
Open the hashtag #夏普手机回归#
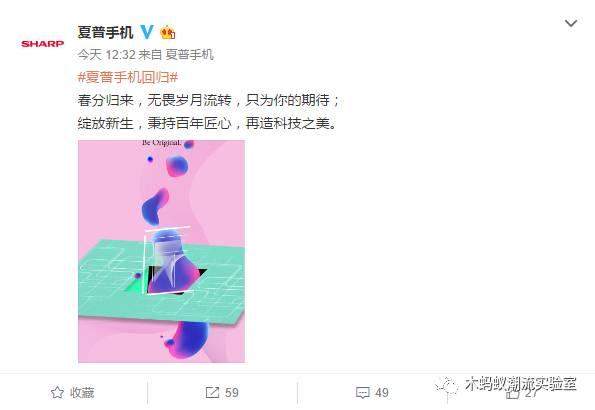(x=128, y=77)
